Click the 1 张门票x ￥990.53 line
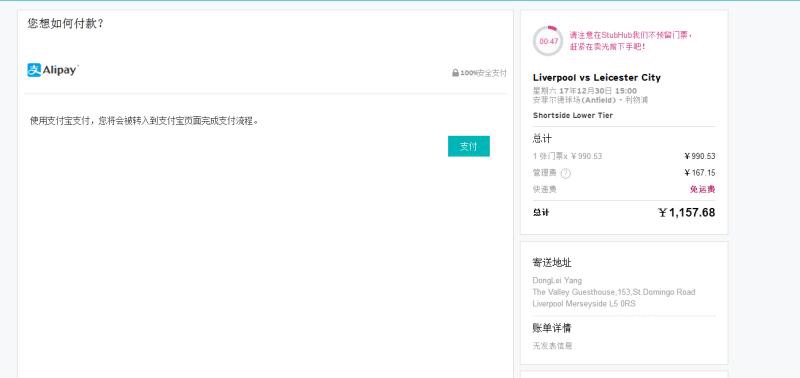 coord(567,156)
